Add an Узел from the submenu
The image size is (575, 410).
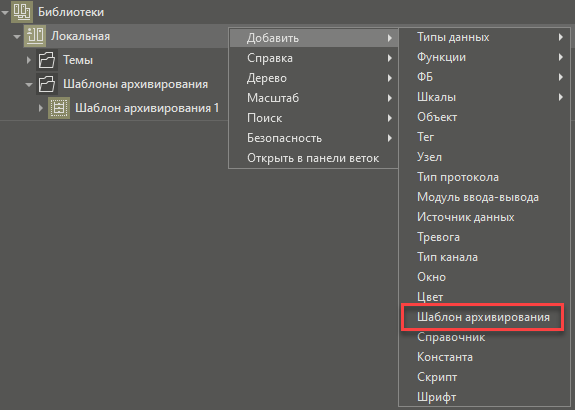click(484, 157)
